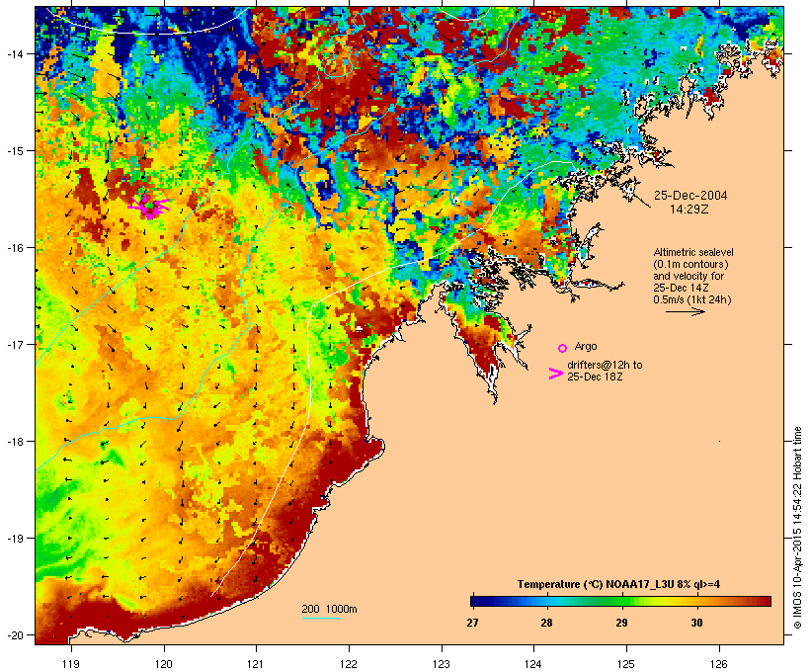Click the date label 25-Dec-2004
Viewport: 810px width, 672px height.
tap(690, 196)
